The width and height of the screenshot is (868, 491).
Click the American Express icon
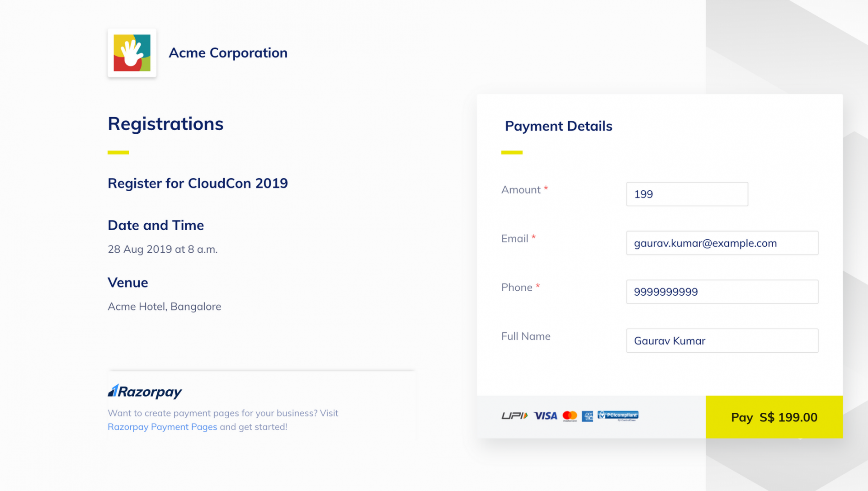587,416
